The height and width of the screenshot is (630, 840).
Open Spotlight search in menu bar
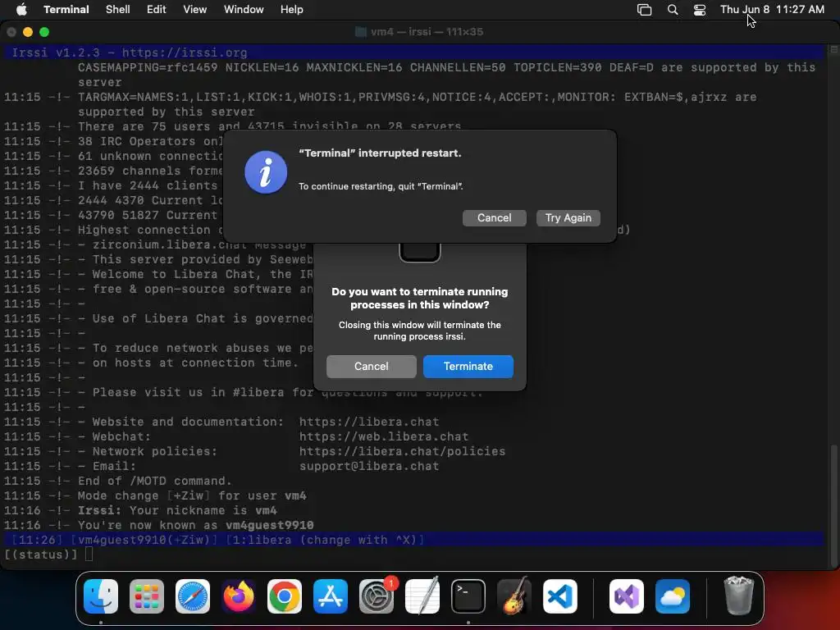click(x=673, y=10)
